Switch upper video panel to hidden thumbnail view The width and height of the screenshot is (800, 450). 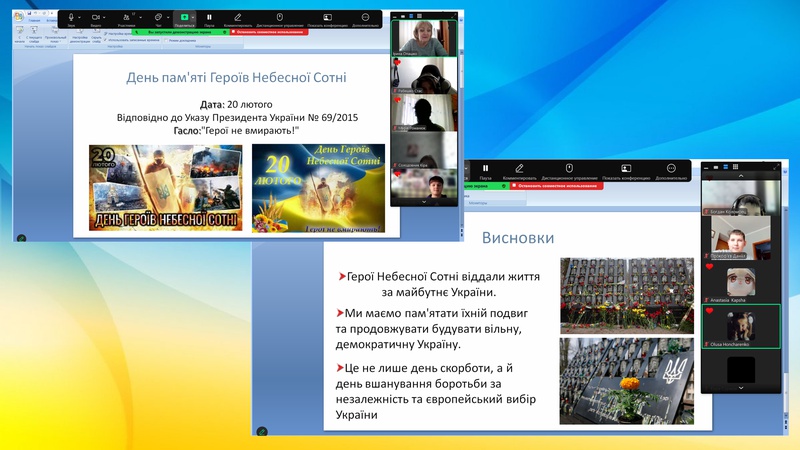(394, 17)
